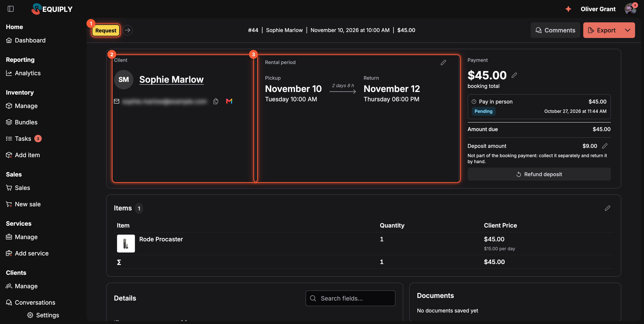Image resolution: width=644 pixels, height=324 pixels.
Task: Export the booking
Action: 602,30
